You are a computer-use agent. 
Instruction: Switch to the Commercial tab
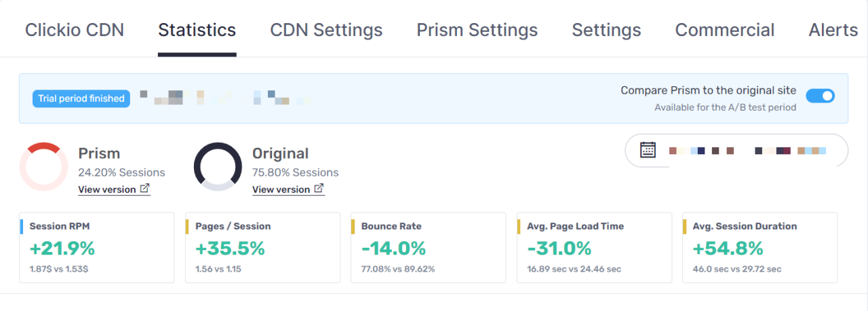724,30
